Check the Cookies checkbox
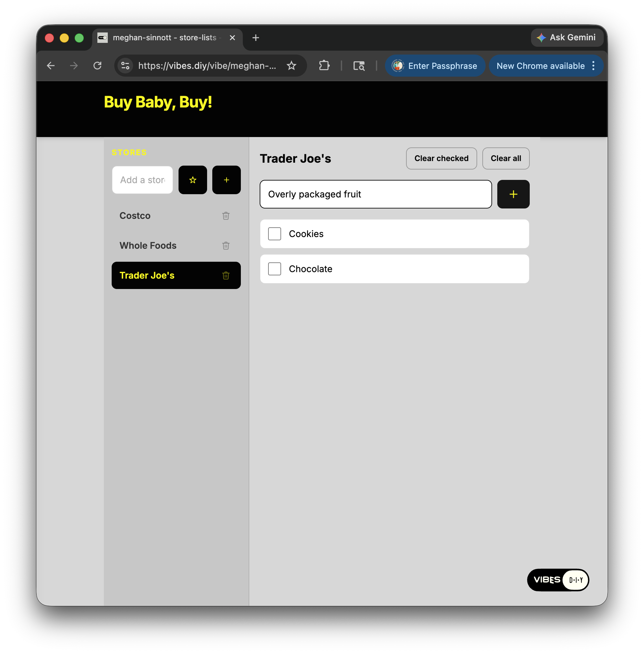 pyautogui.click(x=274, y=233)
